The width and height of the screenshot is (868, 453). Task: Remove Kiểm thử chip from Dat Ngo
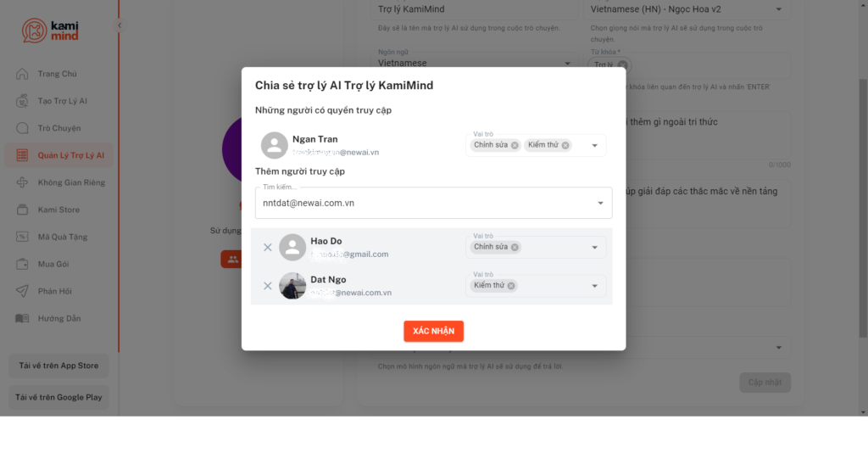pyautogui.click(x=511, y=286)
